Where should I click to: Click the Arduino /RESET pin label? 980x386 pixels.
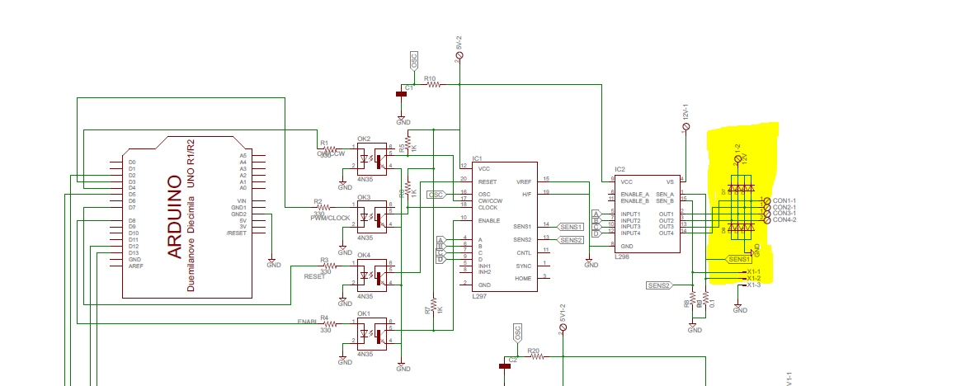tap(237, 233)
